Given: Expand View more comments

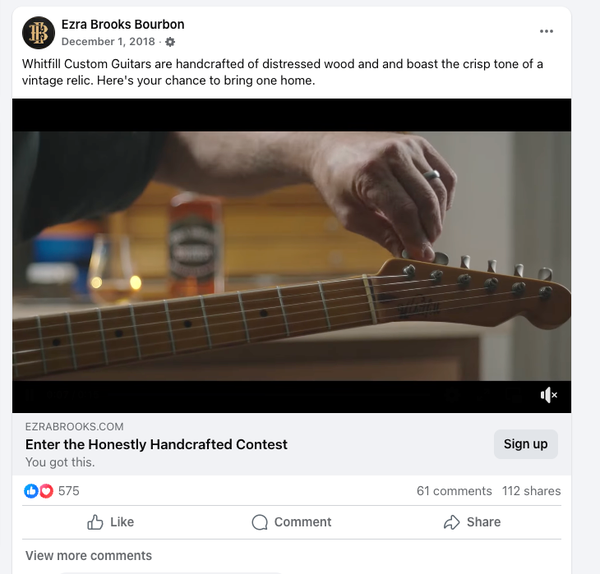Looking at the screenshot, I should [x=89, y=556].
